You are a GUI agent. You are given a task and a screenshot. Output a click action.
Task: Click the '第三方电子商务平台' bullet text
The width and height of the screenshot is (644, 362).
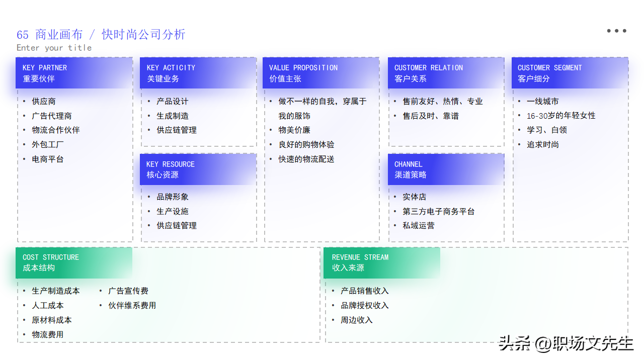click(439, 212)
